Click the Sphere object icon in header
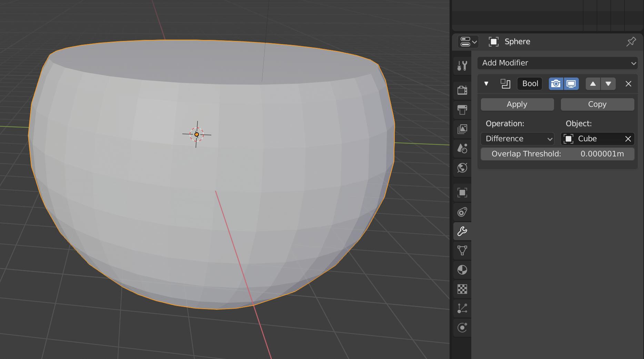 tap(494, 42)
